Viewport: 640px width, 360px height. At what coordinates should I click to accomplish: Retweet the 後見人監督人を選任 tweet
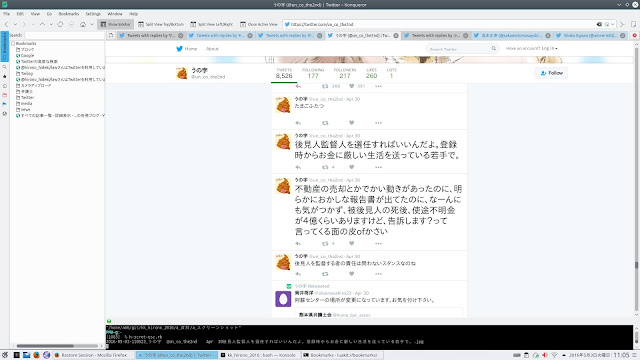(x=325, y=167)
